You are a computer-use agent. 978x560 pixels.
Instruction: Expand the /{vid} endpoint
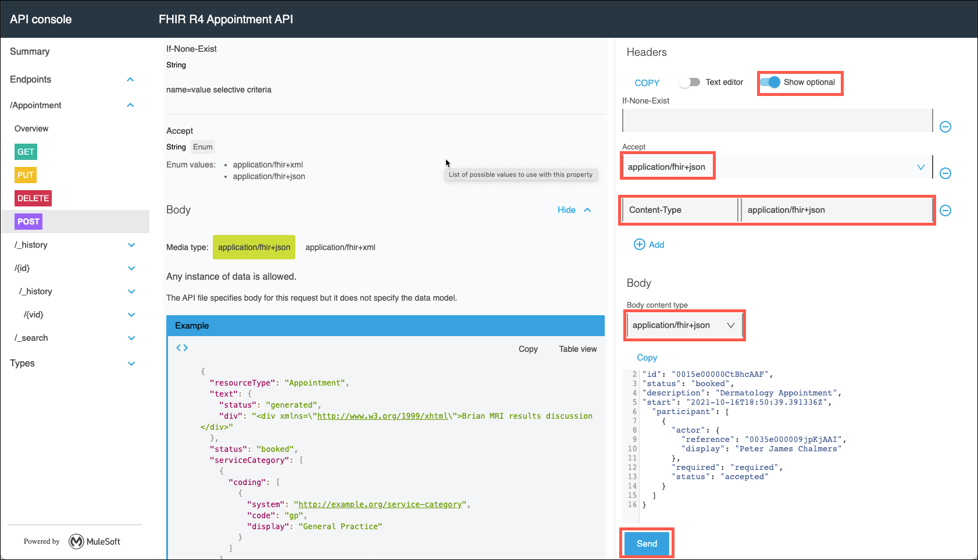(x=131, y=315)
